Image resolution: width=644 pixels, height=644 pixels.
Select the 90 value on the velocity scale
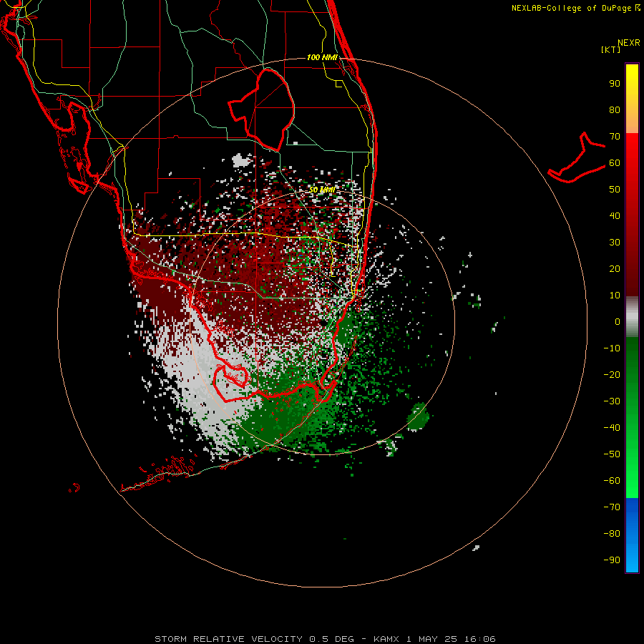pyautogui.click(x=615, y=84)
